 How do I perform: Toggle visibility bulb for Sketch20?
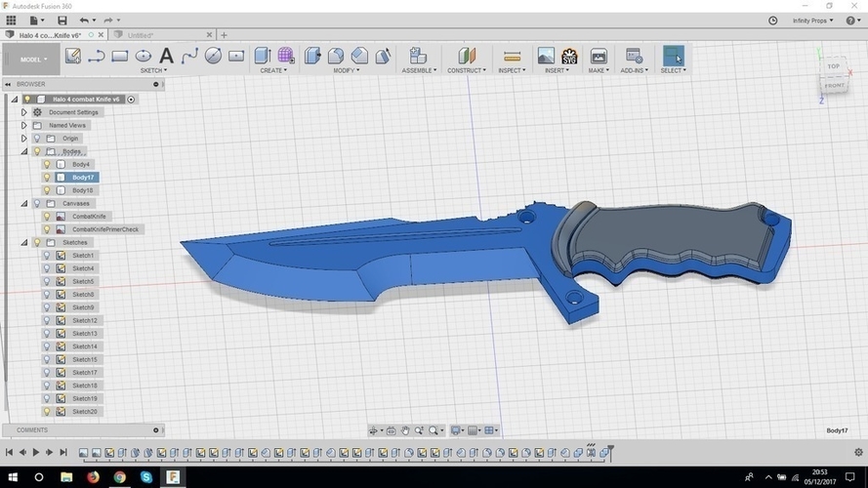(x=47, y=412)
